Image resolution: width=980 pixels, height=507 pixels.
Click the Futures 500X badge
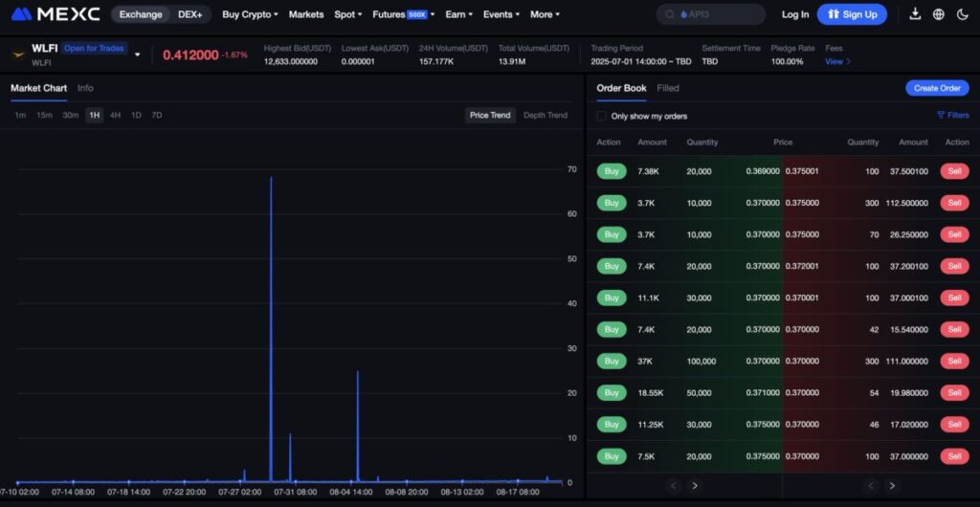417,14
